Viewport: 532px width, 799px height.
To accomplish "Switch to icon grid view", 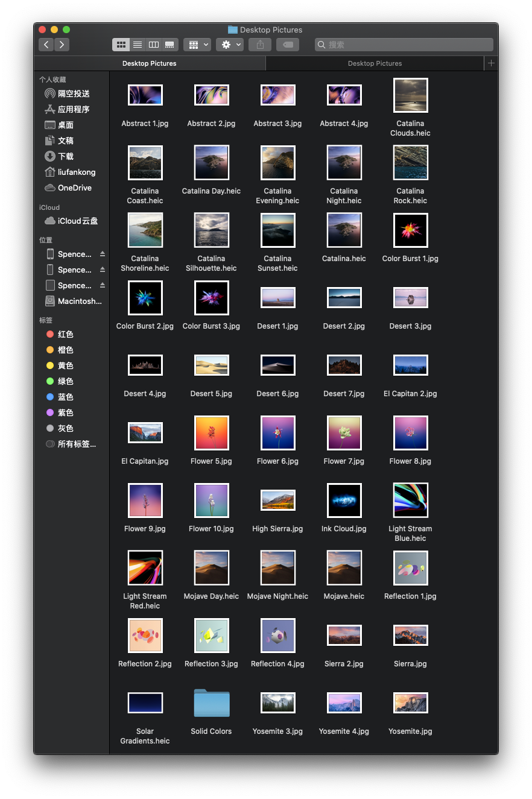I will click(x=121, y=45).
